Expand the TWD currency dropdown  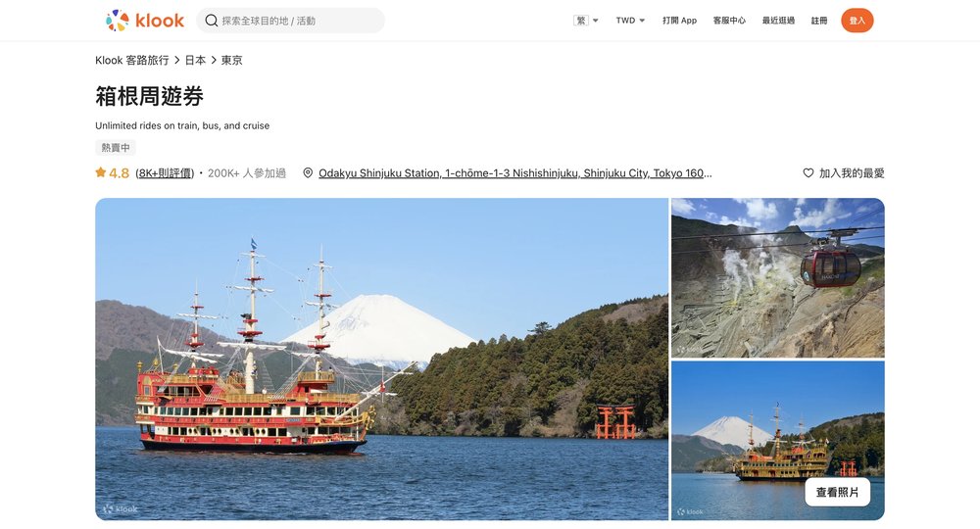click(630, 21)
